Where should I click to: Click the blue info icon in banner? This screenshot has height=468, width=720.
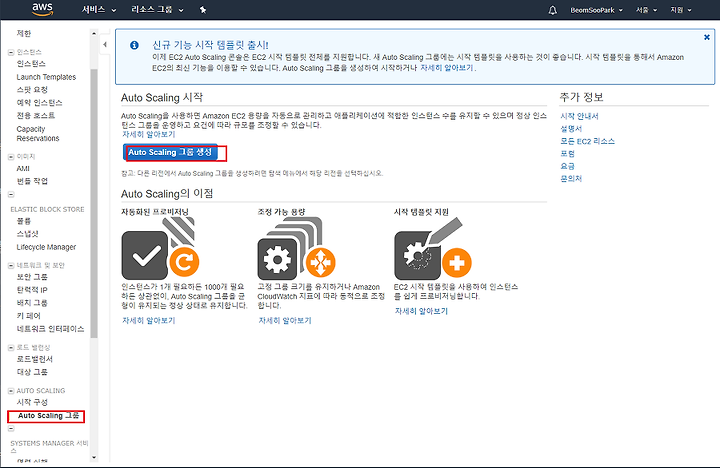[x=134, y=45]
